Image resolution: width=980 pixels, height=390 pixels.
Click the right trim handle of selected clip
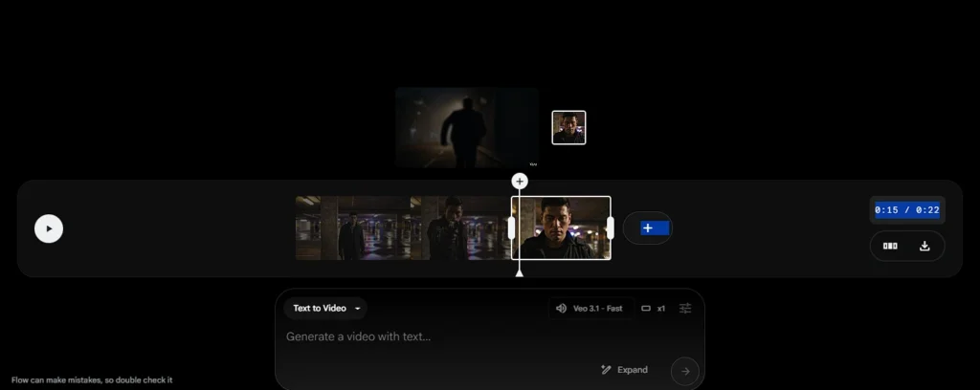click(x=610, y=228)
